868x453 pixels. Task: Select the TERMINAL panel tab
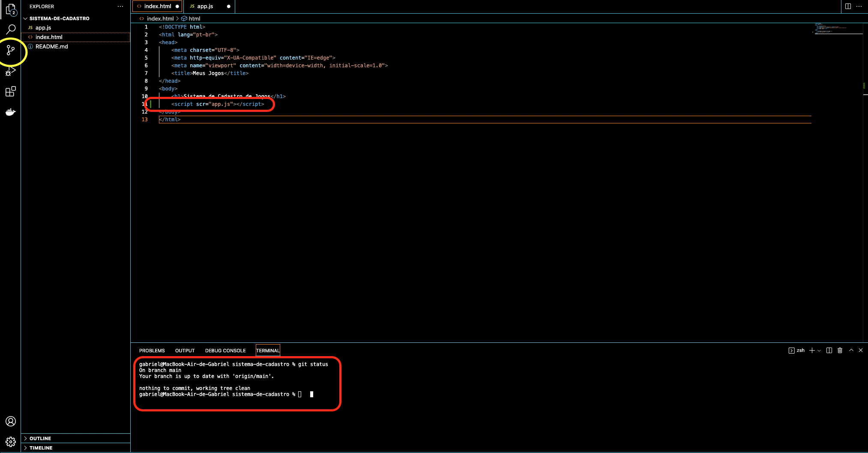pos(268,351)
